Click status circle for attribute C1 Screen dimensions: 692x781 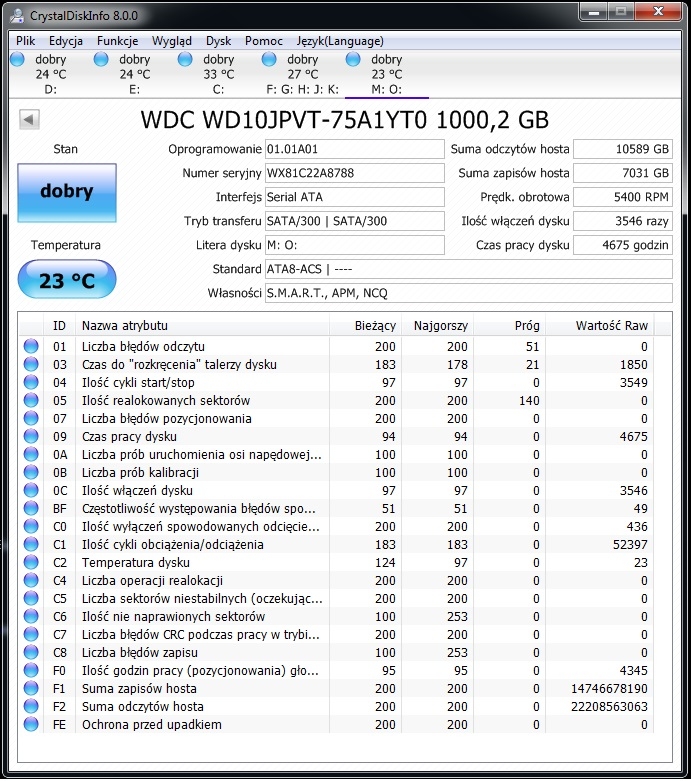click(x=31, y=544)
